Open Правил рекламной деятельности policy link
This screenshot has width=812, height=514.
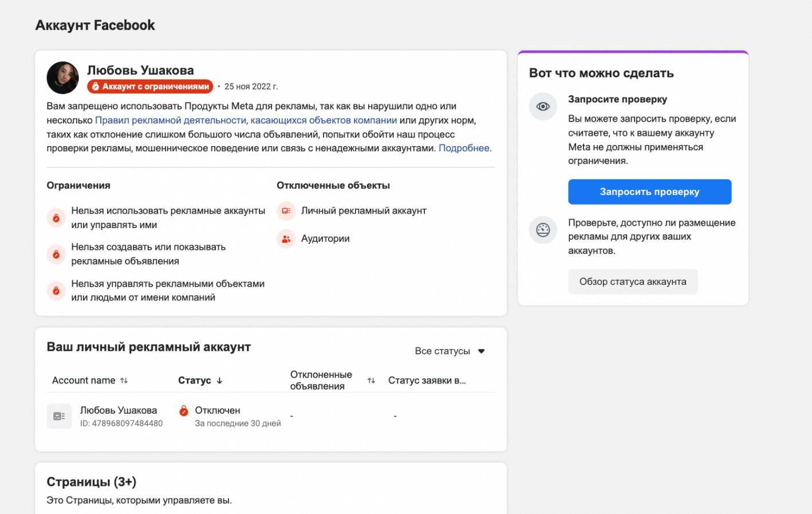point(246,120)
